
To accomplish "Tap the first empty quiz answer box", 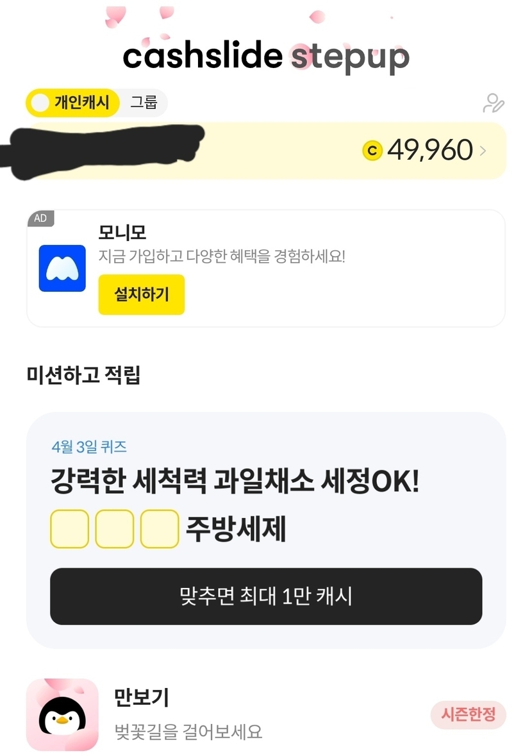I will tap(69, 529).
